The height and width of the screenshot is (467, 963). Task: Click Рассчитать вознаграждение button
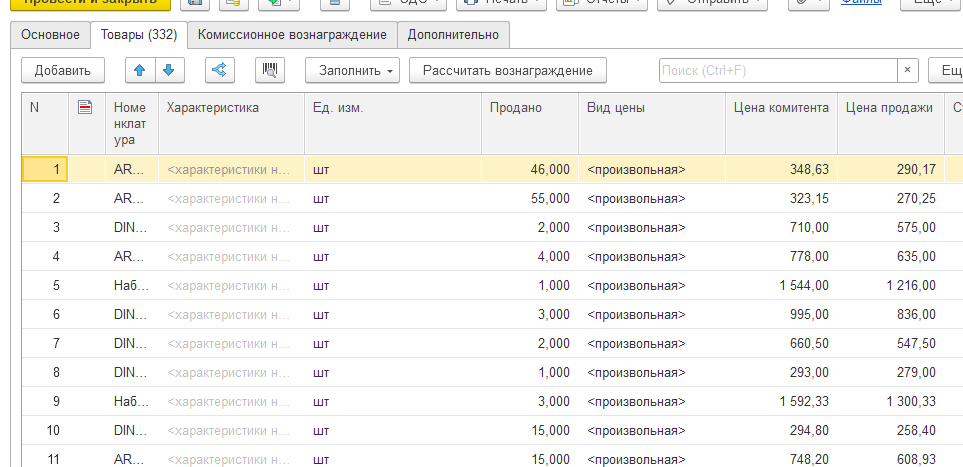(x=508, y=70)
